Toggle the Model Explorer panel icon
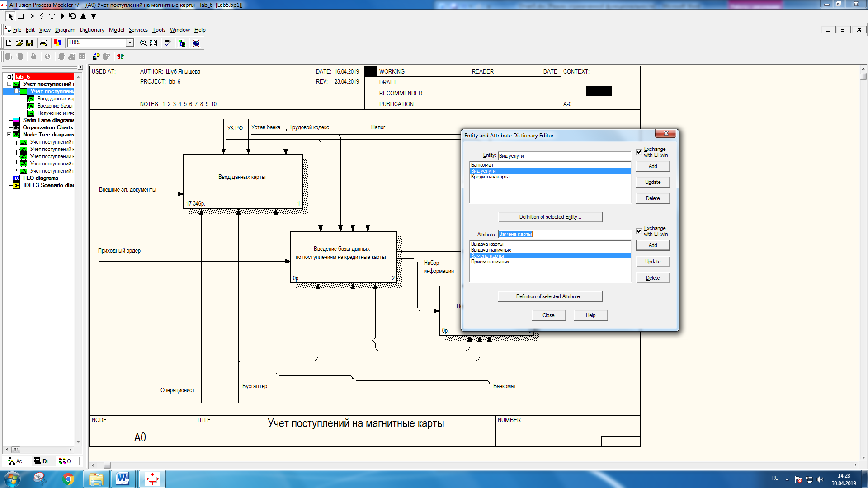 point(182,43)
